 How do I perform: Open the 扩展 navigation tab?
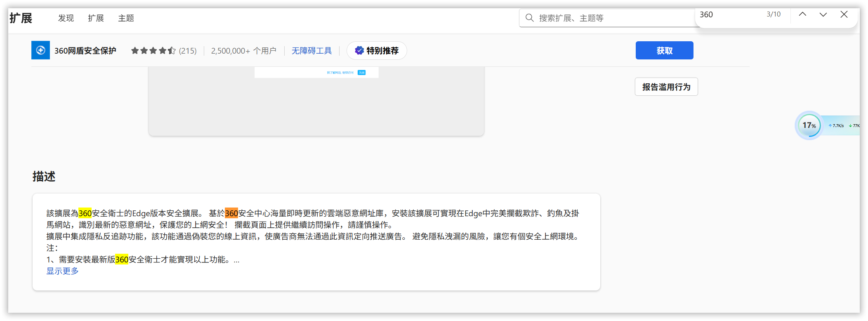(96, 18)
